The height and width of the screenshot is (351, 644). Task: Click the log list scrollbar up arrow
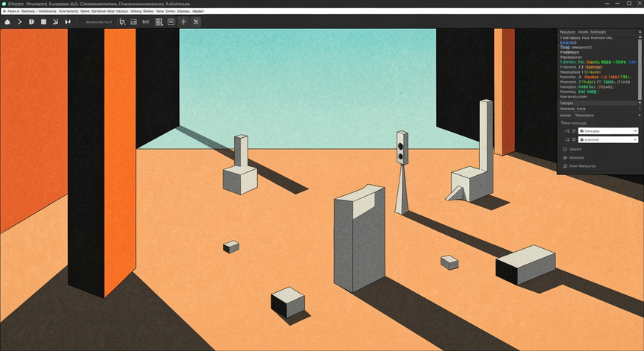[x=640, y=37]
